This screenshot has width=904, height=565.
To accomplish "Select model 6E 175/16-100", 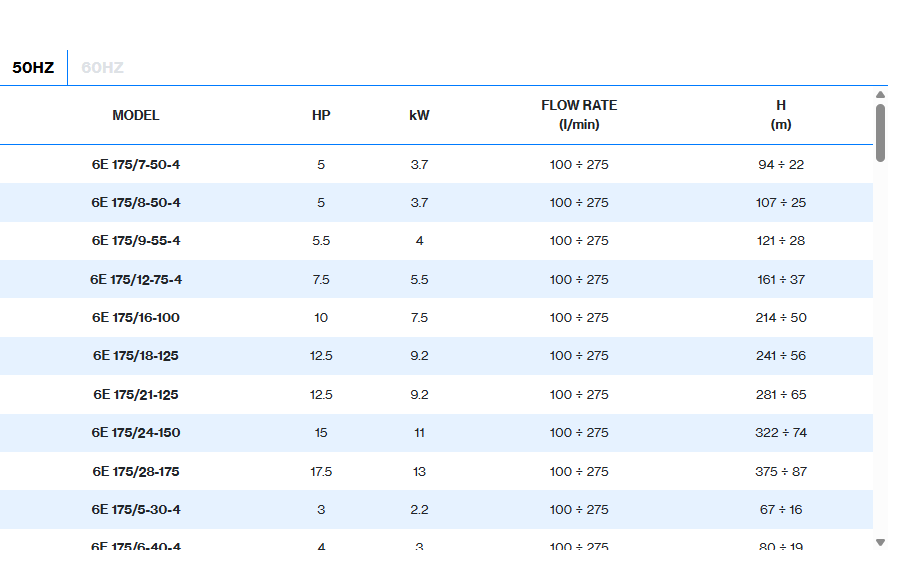I will click(x=136, y=318).
